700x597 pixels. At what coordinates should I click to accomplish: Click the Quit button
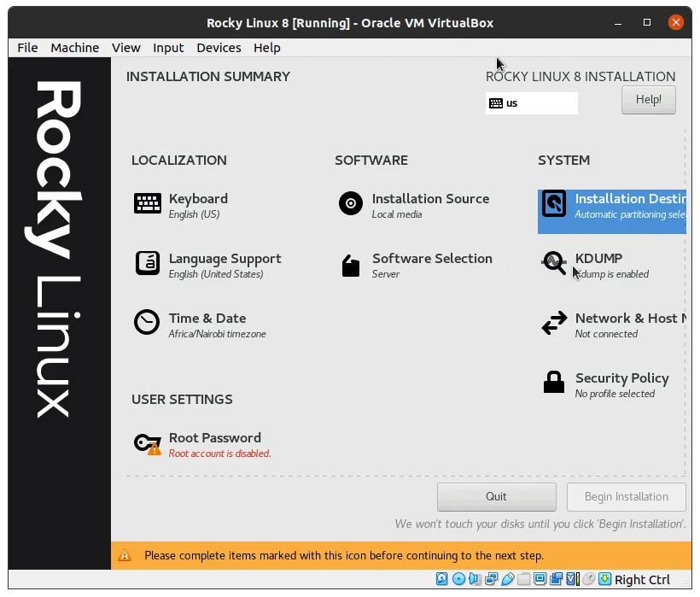coord(496,496)
